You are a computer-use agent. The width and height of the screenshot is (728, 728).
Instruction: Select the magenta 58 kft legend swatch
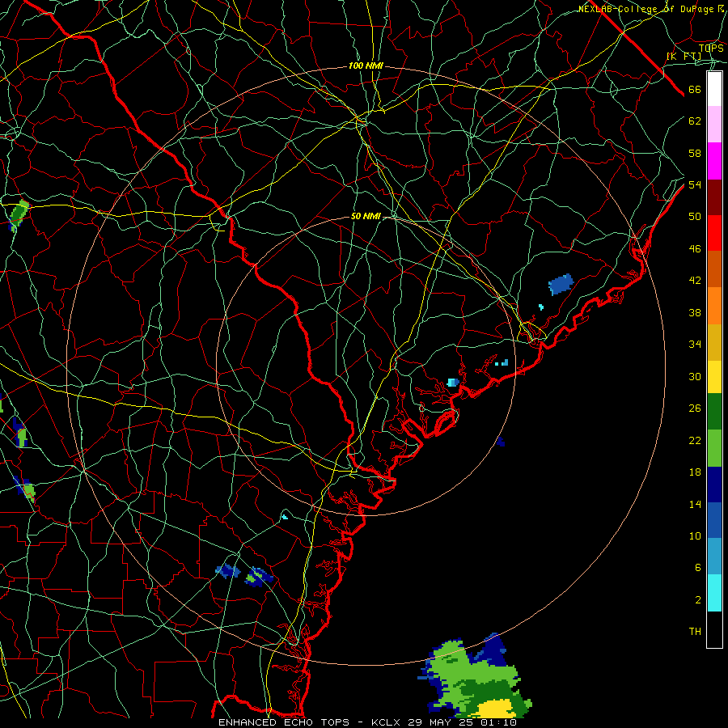pyautogui.click(x=714, y=161)
